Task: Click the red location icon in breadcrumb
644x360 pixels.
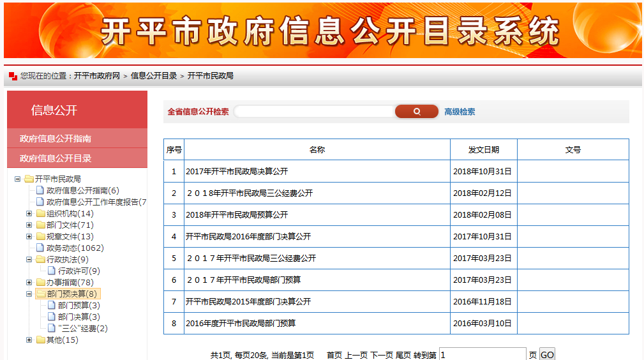Action: point(13,76)
